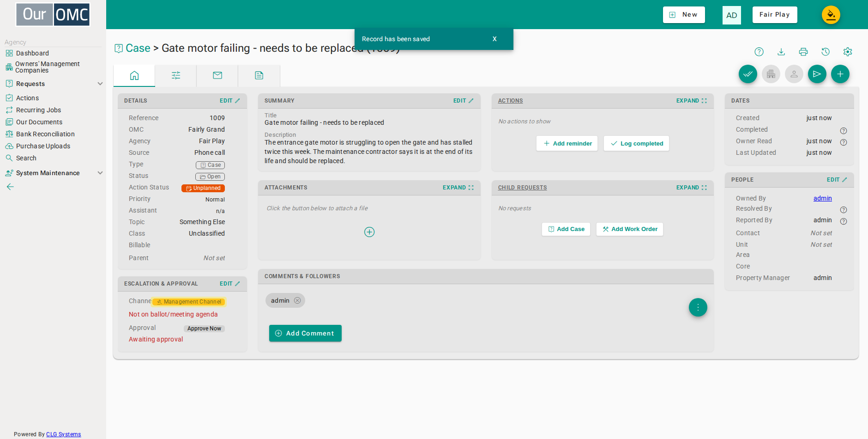The width and height of the screenshot is (868, 439).
Task: Click the green plus round button
Action: (x=840, y=74)
